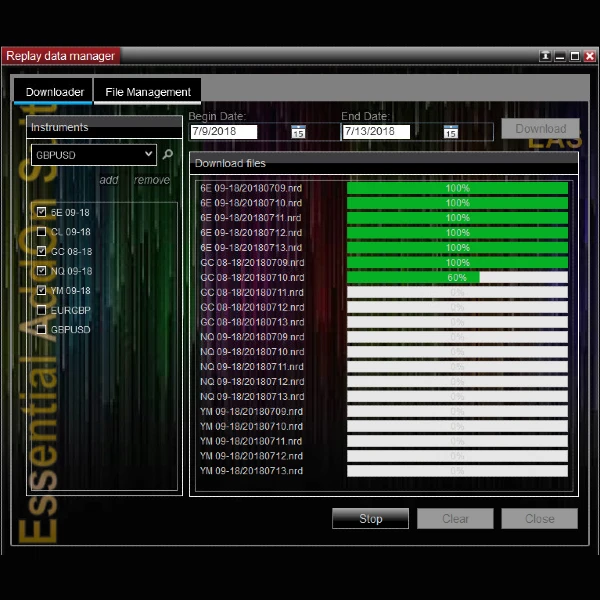Click the instrument search magnifier icon

tap(168, 155)
